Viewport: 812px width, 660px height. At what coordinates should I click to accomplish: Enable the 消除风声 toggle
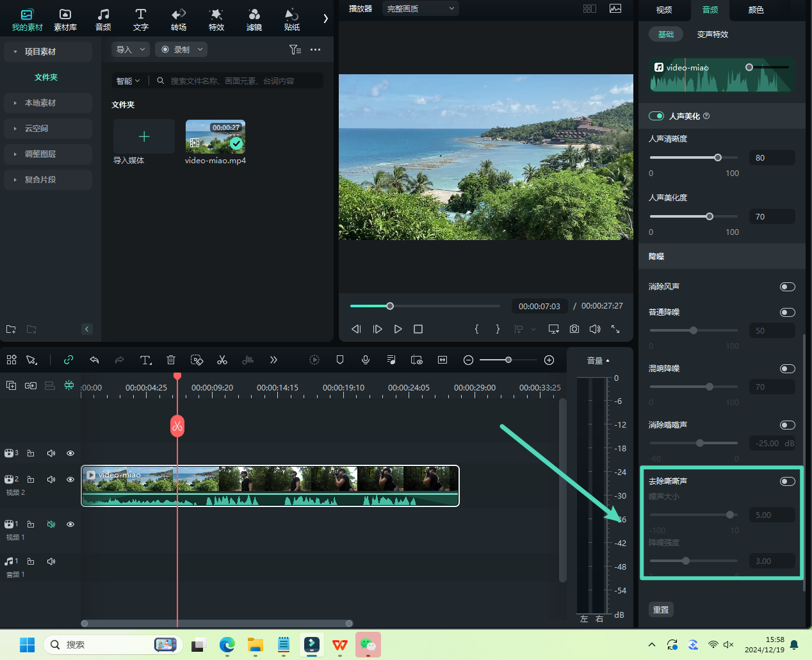pos(787,287)
